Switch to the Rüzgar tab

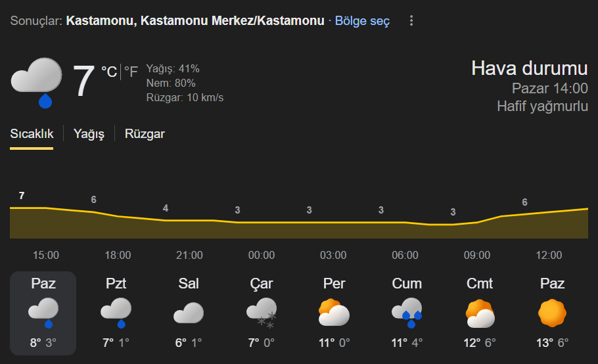click(x=145, y=134)
